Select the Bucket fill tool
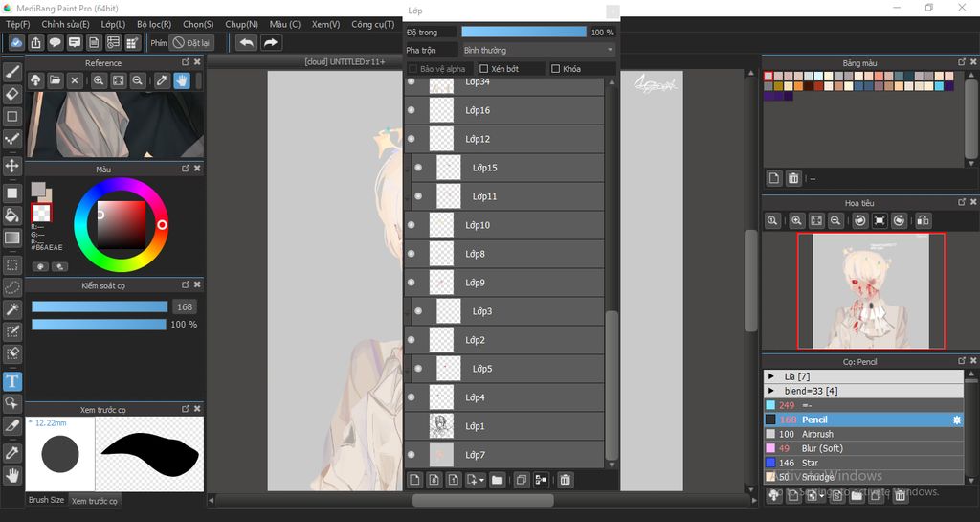The width and height of the screenshot is (980, 522). (11, 216)
